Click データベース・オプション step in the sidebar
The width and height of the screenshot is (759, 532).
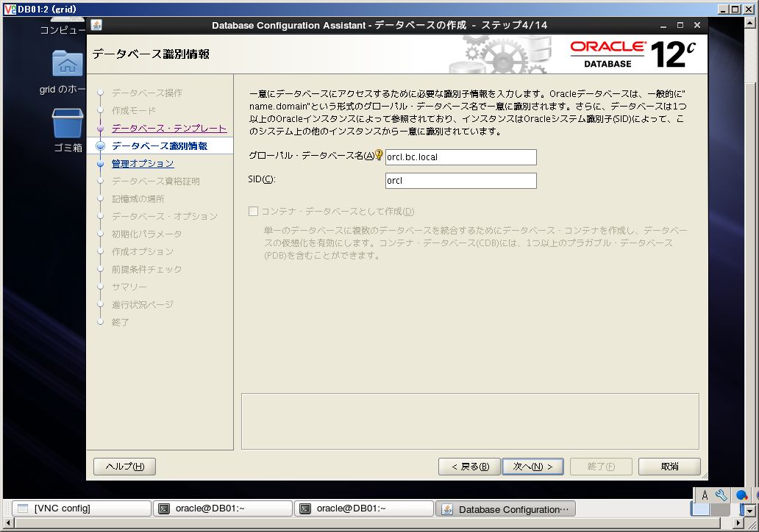165,216
